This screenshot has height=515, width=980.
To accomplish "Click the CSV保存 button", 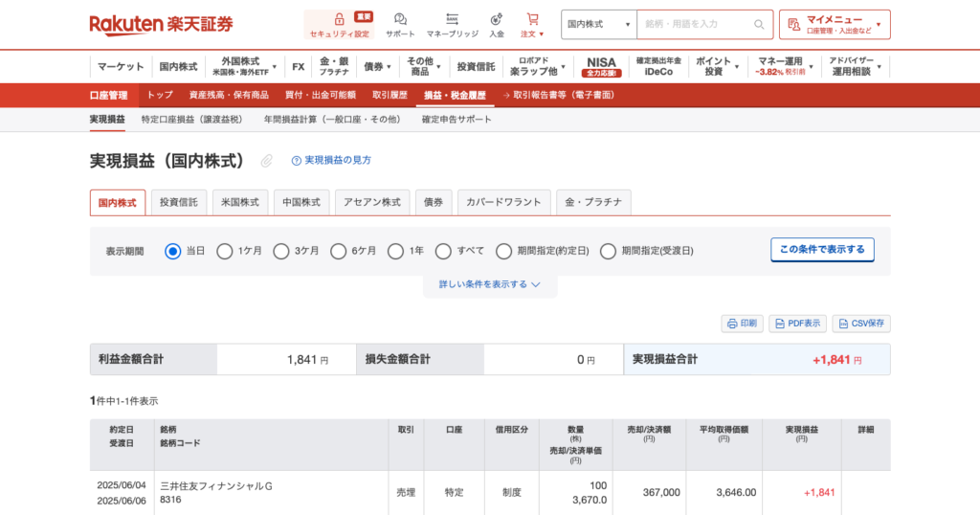I will [x=861, y=324].
